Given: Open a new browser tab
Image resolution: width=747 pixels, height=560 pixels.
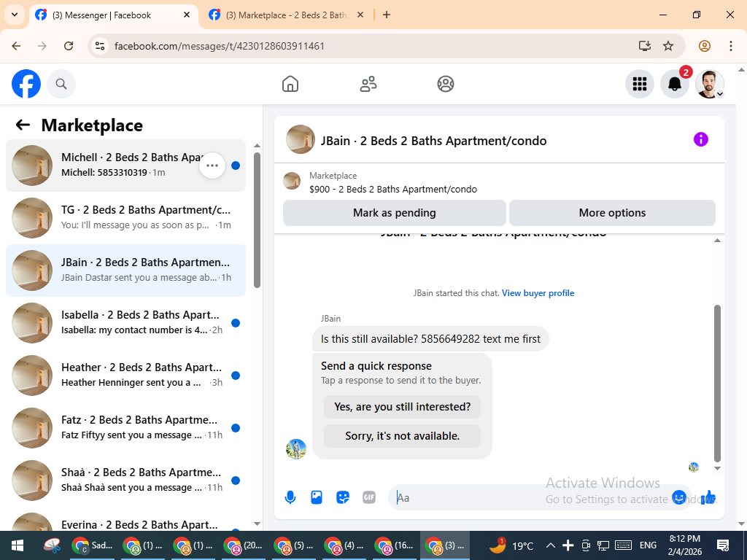Looking at the screenshot, I should (387, 15).
